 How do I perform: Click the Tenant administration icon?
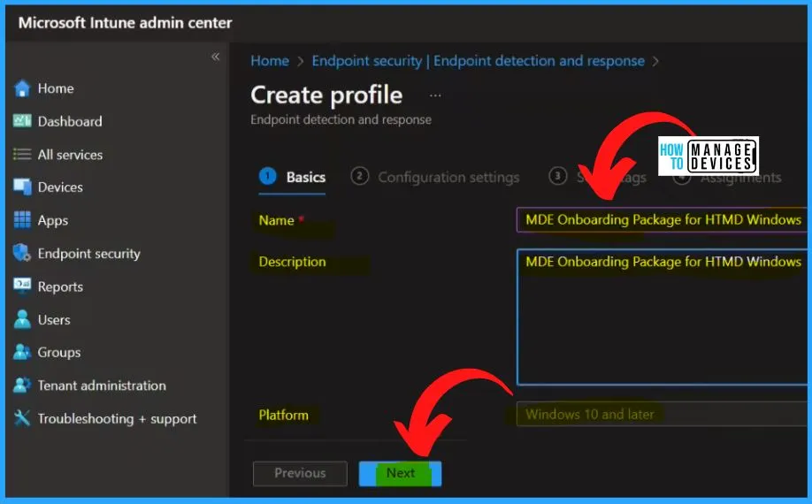coord(22,386)
